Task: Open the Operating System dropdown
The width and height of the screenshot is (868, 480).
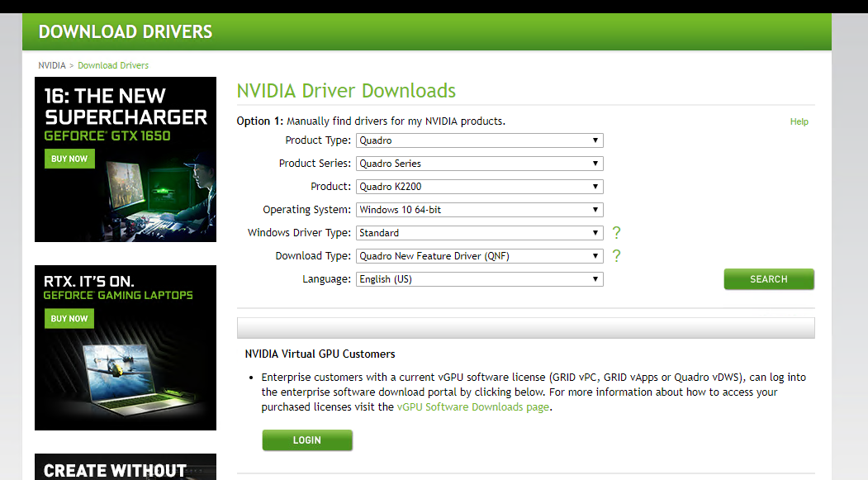Action: coord(479,210)
